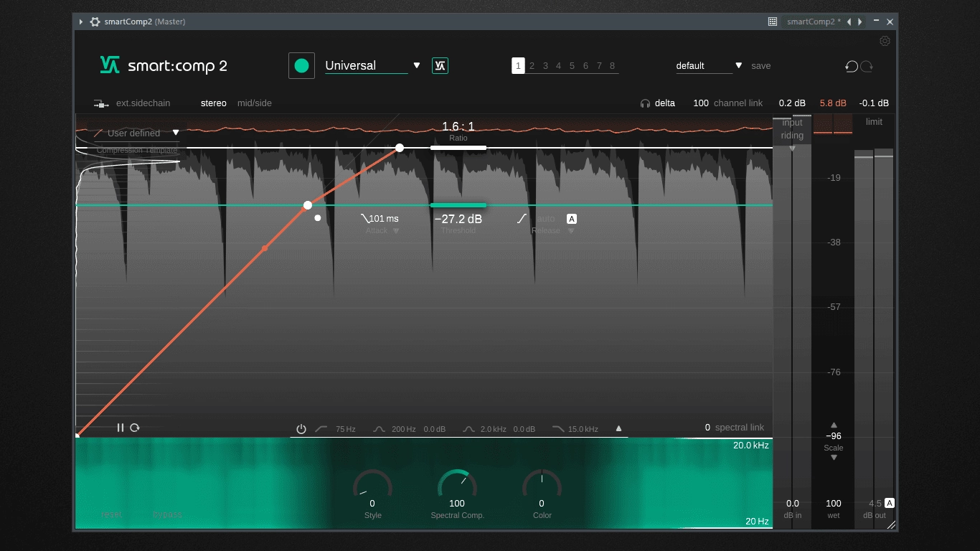Collapse the sidechain filter section arrow

618,429
